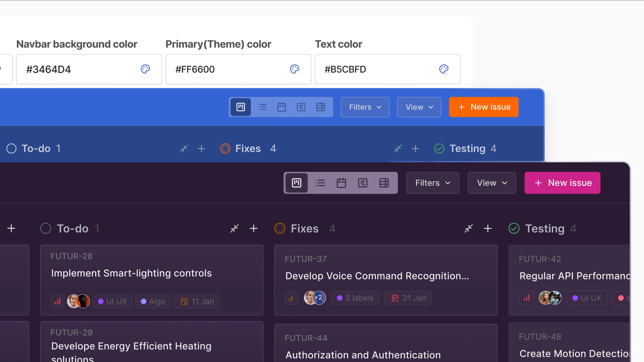Click the pink New issue button
The height and width of the screenshot is (362, 644).
pos(562,183)
